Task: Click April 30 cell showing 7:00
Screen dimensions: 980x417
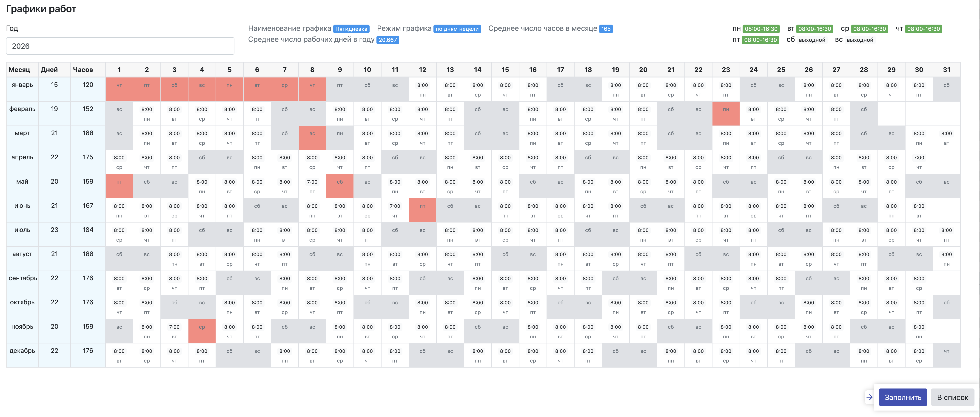Action: pos(919,162)
